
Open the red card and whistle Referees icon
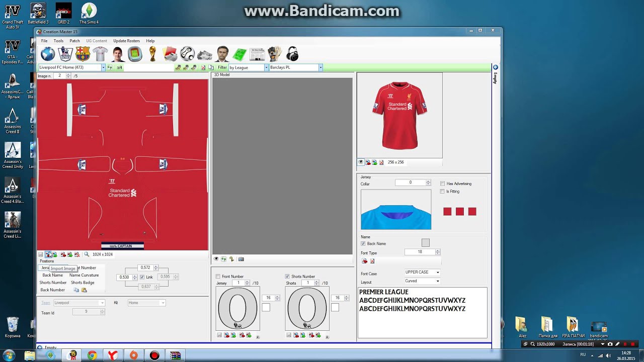tap(170, 54)
